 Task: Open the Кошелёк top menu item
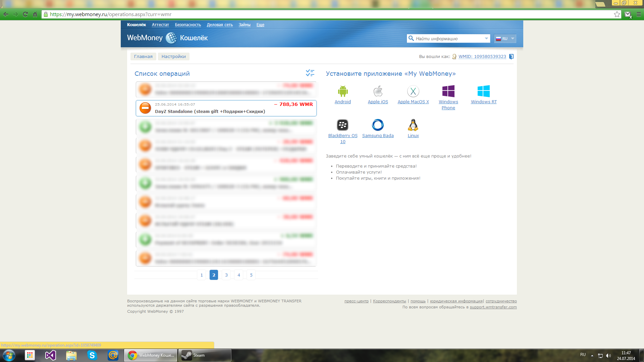point(137,25)
